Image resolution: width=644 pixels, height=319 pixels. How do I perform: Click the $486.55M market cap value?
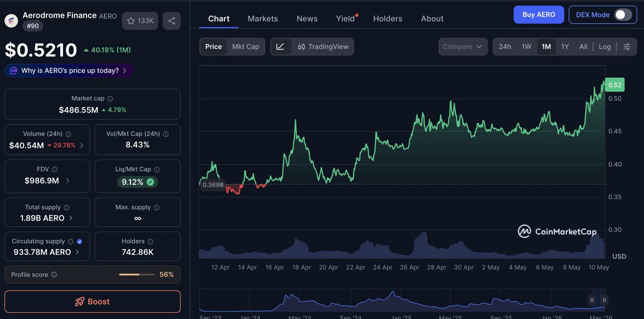pyautogui.click(x=78, y=110)
